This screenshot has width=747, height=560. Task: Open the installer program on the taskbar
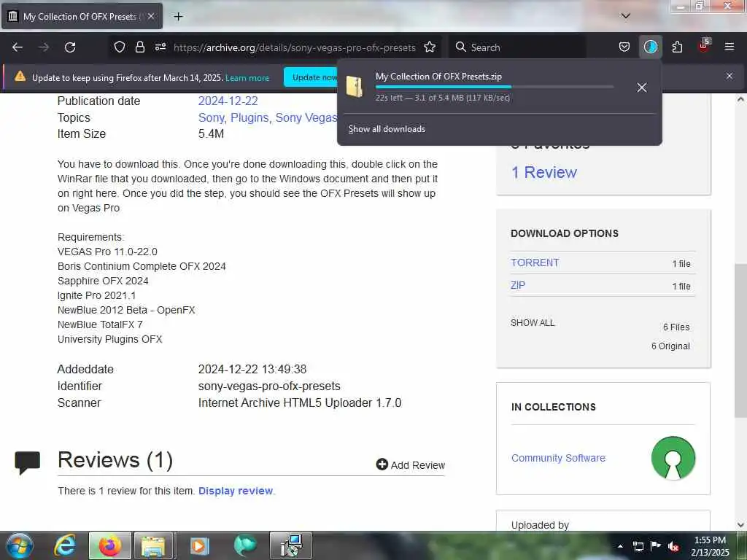pyautogui.click(x=291, y=545)
